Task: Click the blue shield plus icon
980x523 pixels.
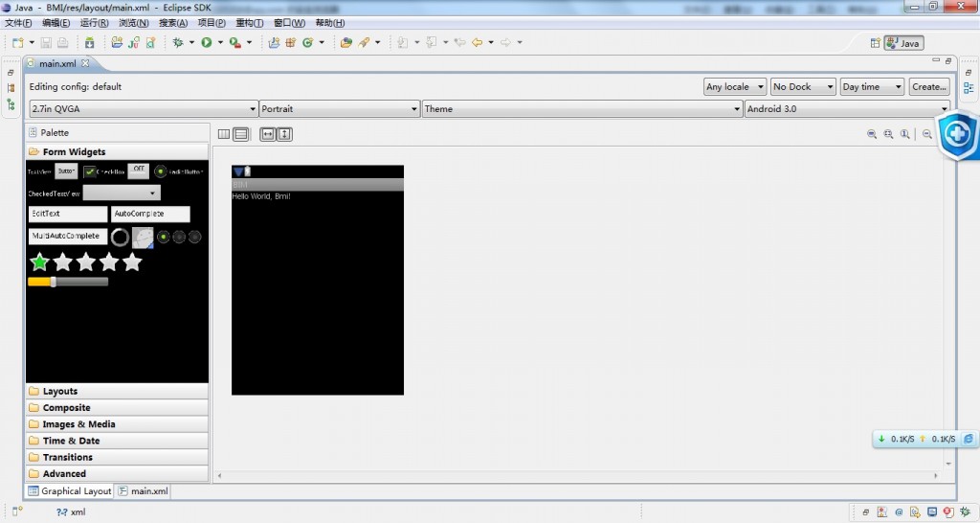Action: [x=957, y=133]
